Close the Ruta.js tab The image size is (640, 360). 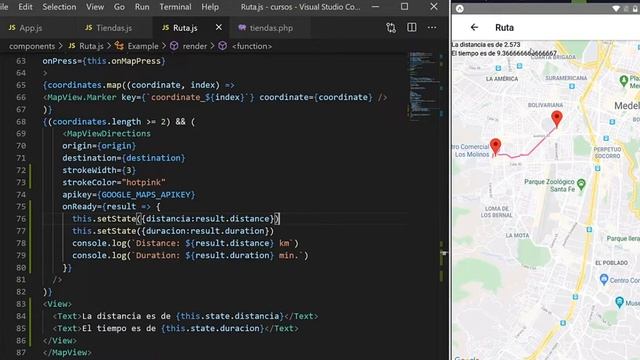click(219, 27)
